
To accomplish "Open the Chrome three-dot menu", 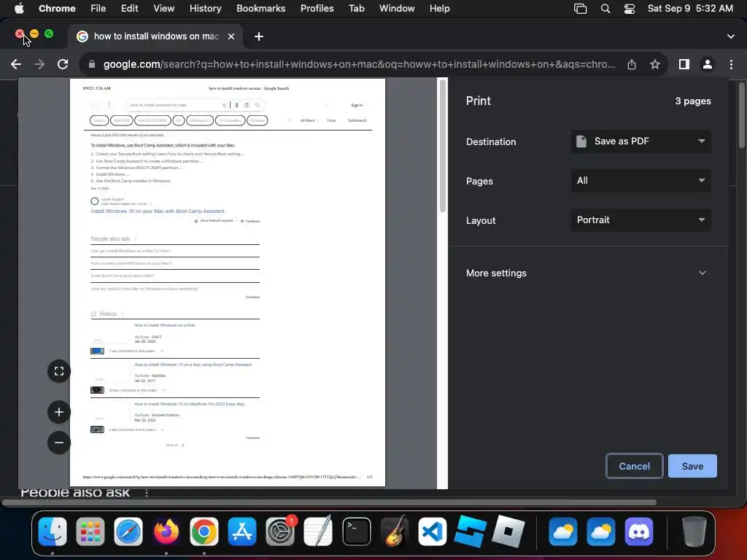I will pos(731,64).
